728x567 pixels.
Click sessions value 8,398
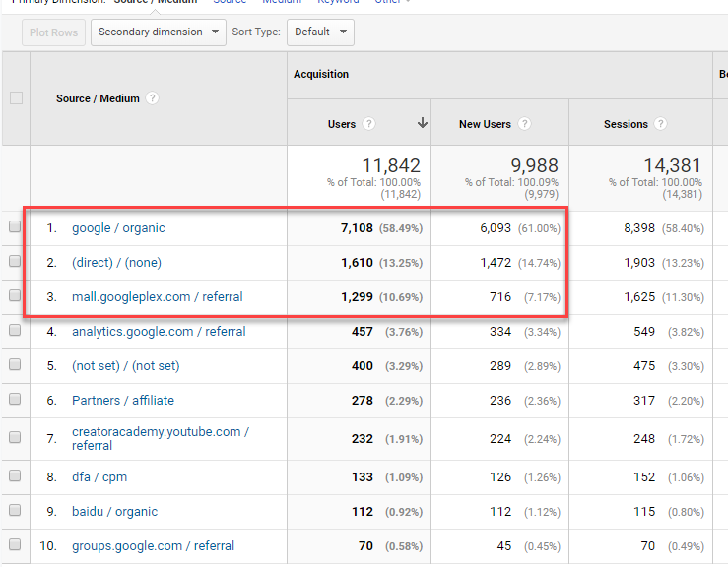[639, 228]
